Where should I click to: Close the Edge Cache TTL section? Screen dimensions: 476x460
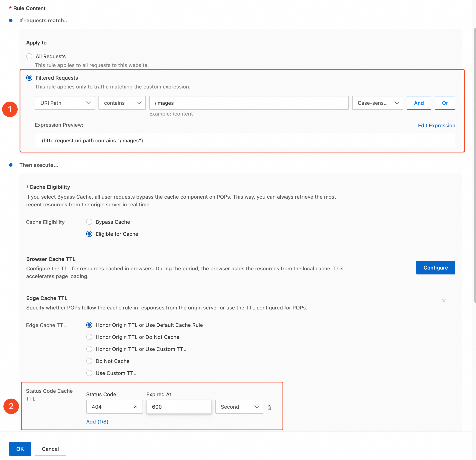444,301
